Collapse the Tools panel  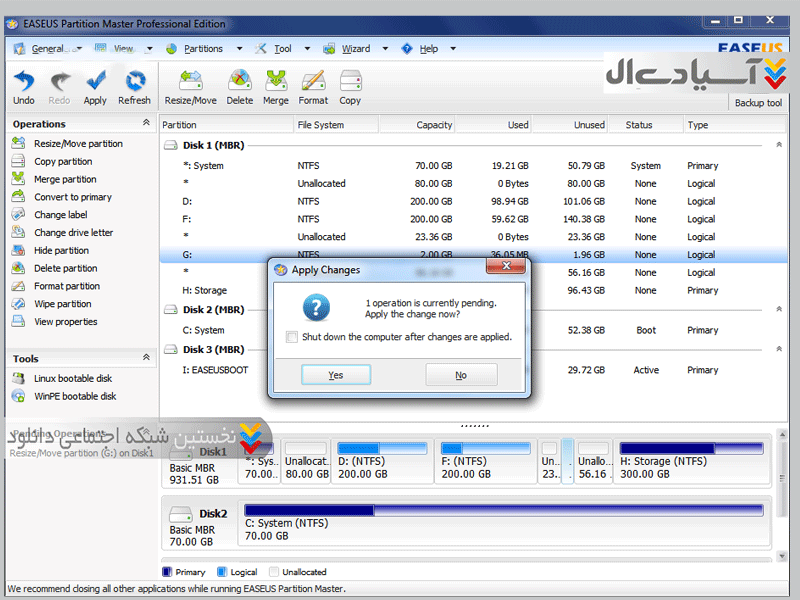[146, 357]
